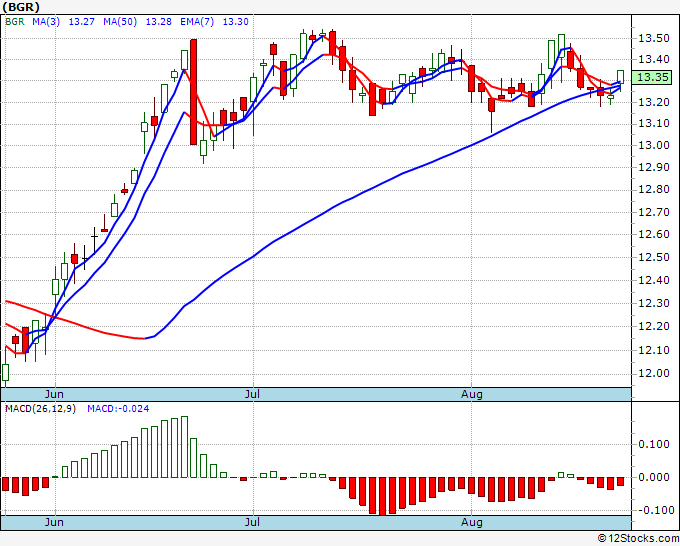
Task: Click the tallest green MACD histogram bar
Action: tap(184, 447)
